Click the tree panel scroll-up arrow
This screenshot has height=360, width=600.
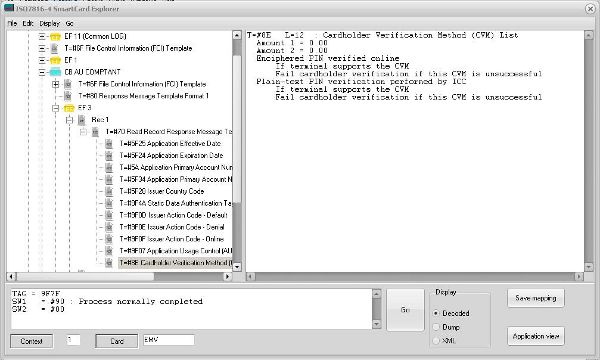(237, 35)
